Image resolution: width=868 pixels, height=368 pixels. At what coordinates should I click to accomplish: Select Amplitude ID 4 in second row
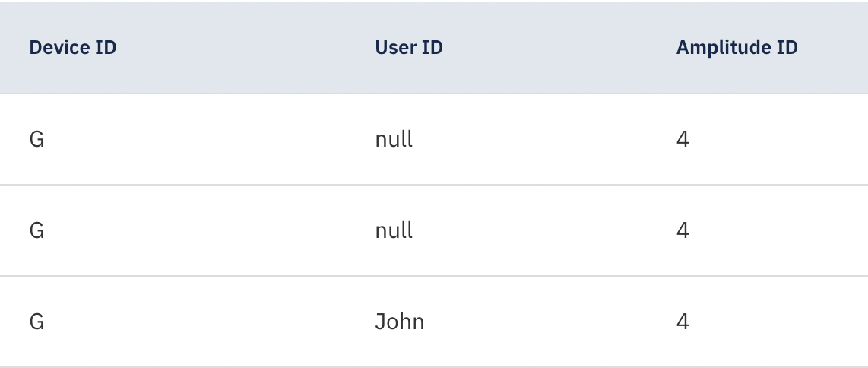pyautogui.click(x=683, y=230)
